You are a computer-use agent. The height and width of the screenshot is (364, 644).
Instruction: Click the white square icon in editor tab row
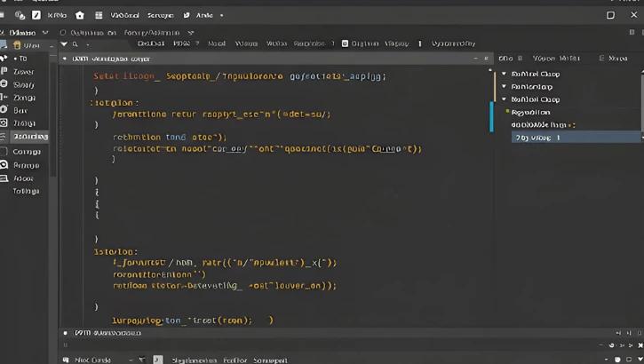coord(345,44)
